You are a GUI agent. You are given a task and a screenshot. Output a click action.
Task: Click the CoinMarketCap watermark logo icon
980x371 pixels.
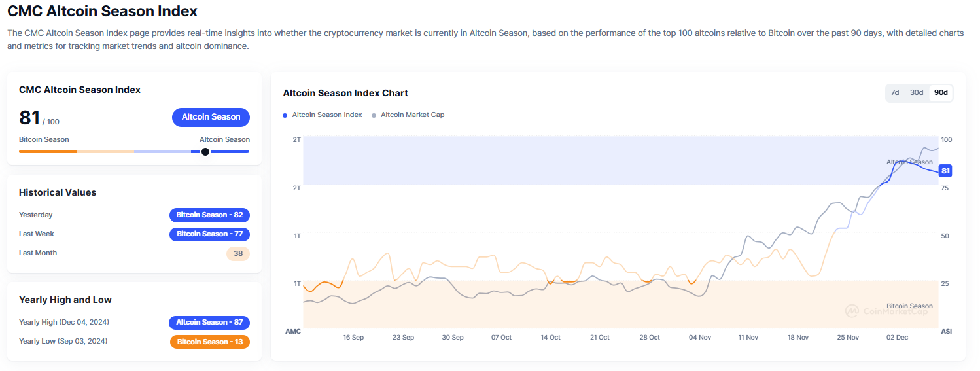pyautogui.click(x=852, y=311)
